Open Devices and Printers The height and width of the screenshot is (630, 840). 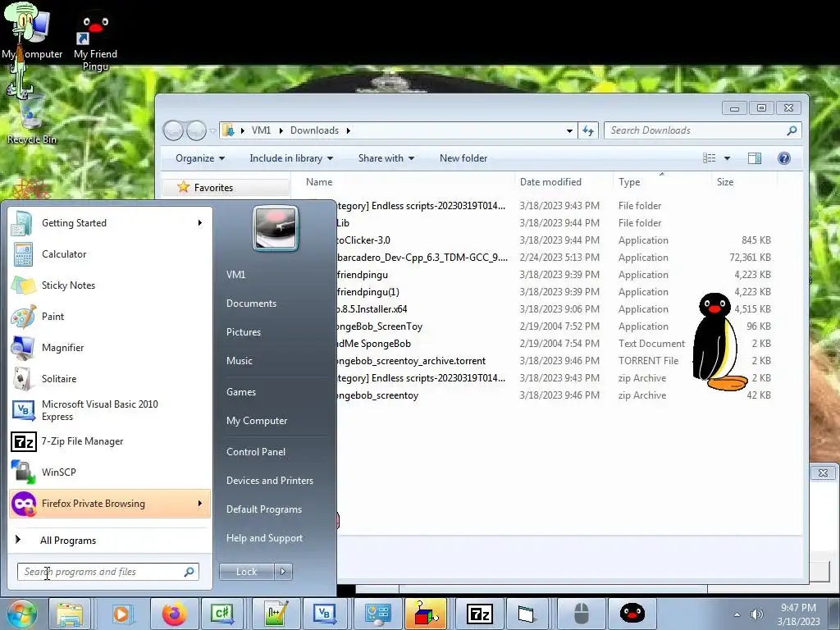pyautogui.click(x=269, y=481)
